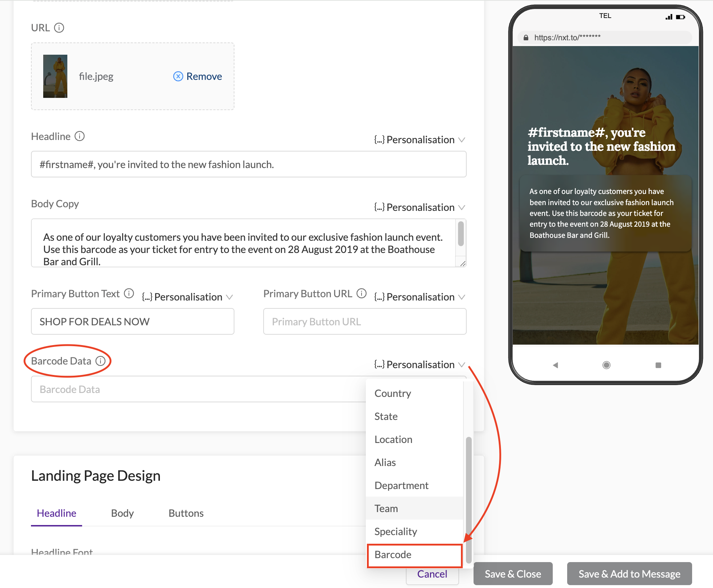Click the Cancel button
This screenshot has height=588, width=713.
tap(432, 574)
